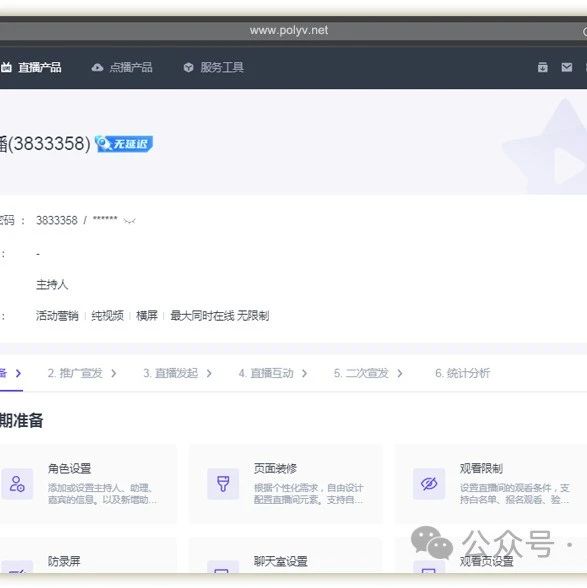Open the mail envelope icon in top bar
The image size is (587, 588).
567,68
